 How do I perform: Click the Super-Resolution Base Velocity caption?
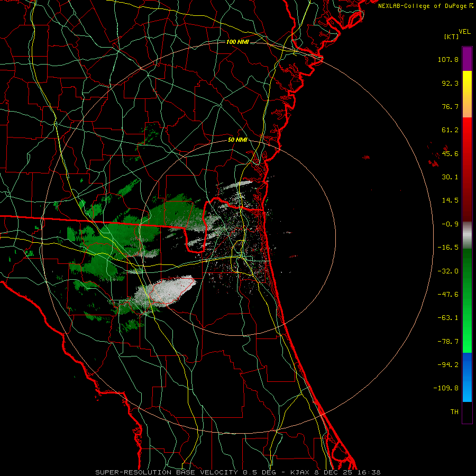click(237, 472)
